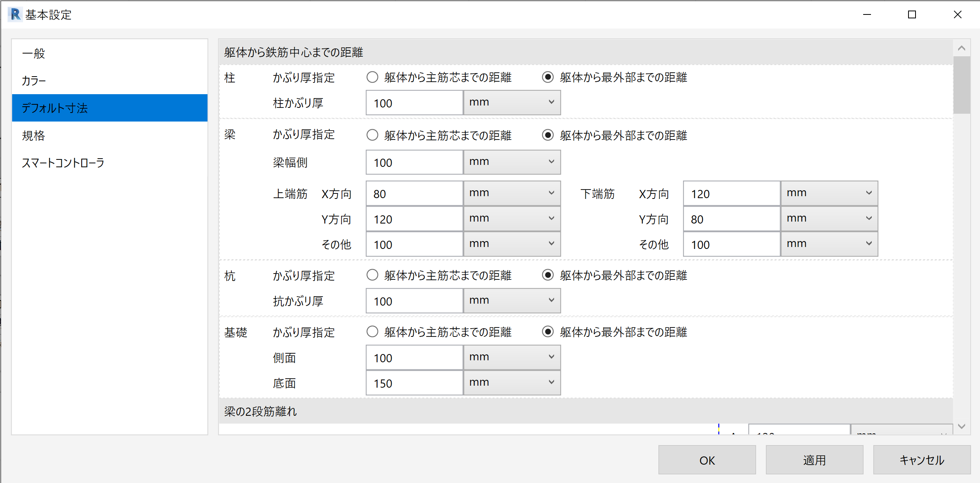Open unit dropdown for 基礎 底面

click(512, 383)
